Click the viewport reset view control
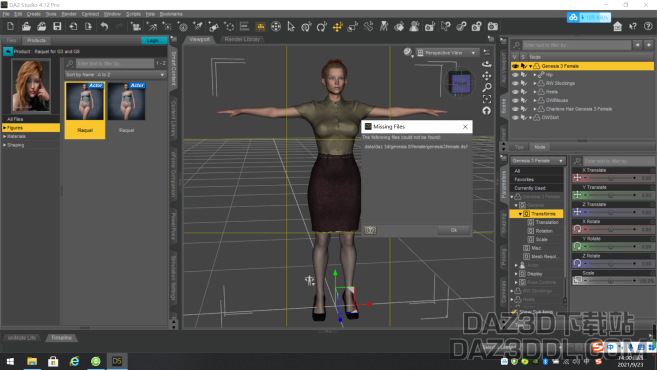This screenshot has width=657, height=370. pyautogui.click(x=486, y=111)
